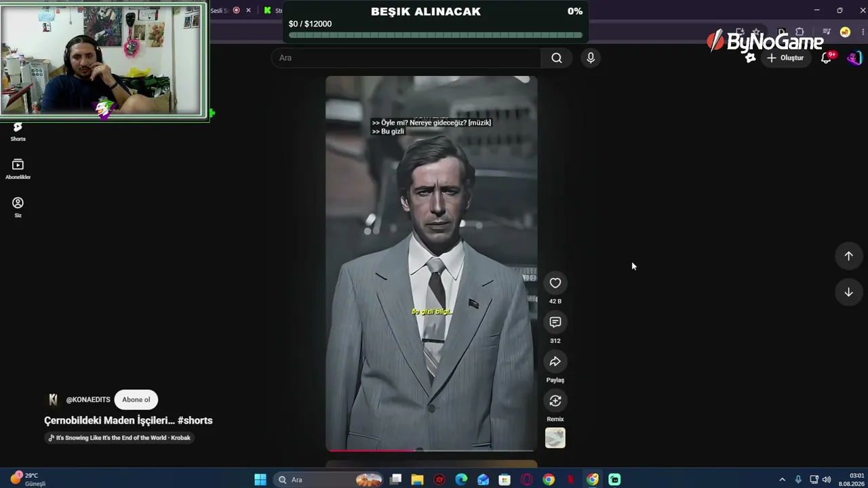This screenshot has height=488, width=868.
Task: Open the weather widget showing 29°C
Action: (28, 479)
